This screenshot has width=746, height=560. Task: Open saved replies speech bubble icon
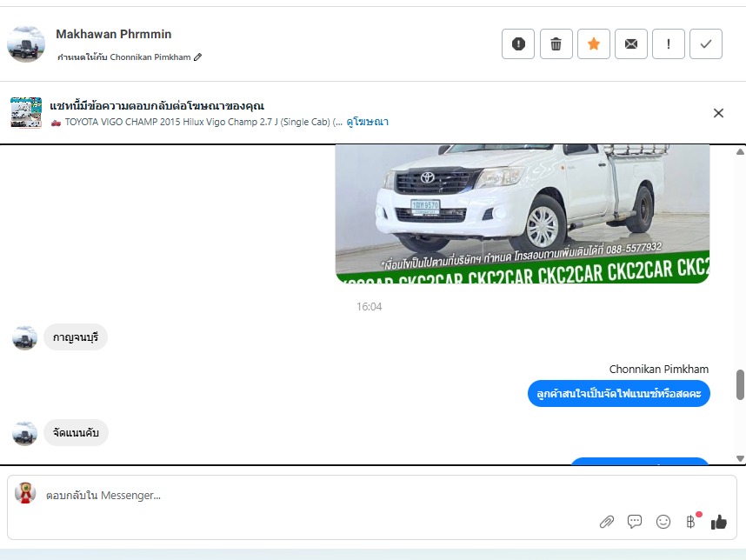(x=635, y=522)
